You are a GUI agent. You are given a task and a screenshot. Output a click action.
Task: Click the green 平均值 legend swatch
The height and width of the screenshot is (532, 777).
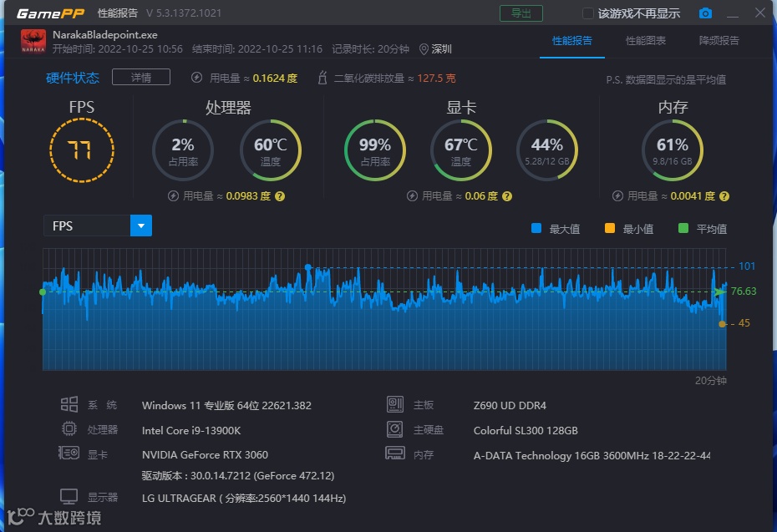coord(683,228)
